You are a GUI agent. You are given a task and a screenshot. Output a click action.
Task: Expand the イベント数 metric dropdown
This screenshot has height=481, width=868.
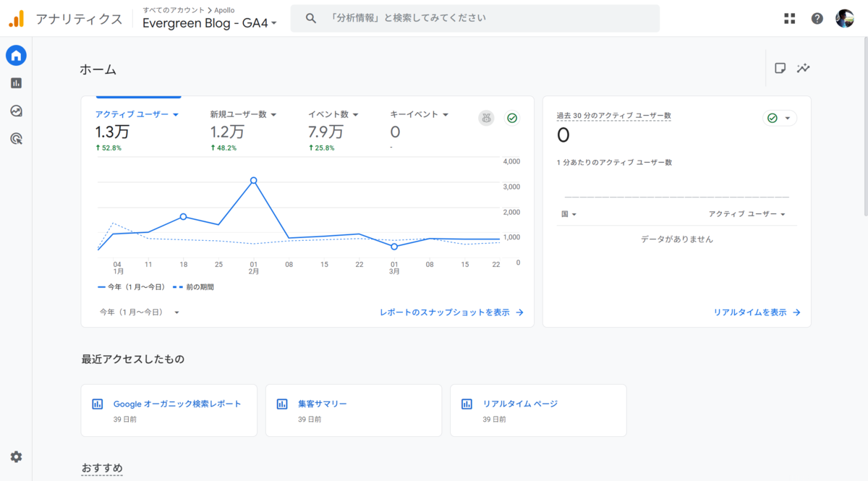pos(355,114)
